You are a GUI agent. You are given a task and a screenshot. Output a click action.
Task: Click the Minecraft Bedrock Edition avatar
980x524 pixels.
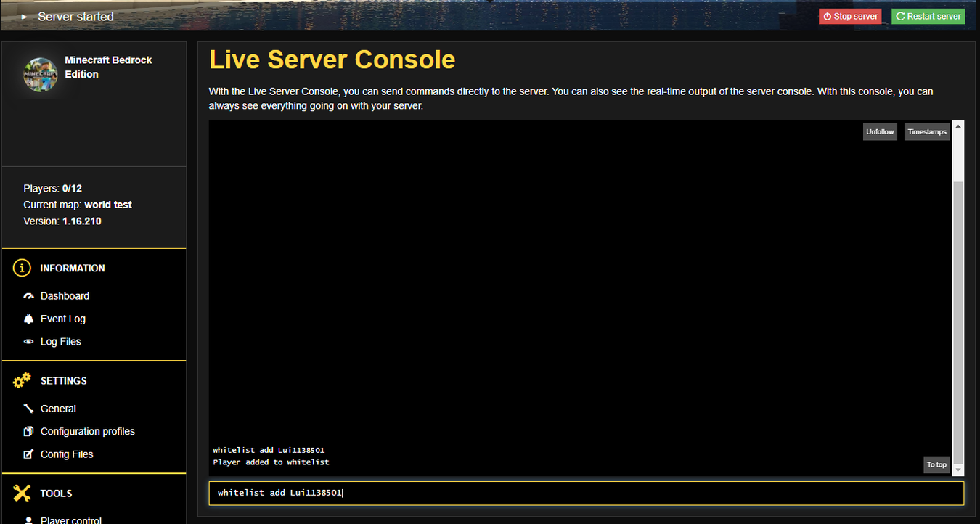coord(41,75)
